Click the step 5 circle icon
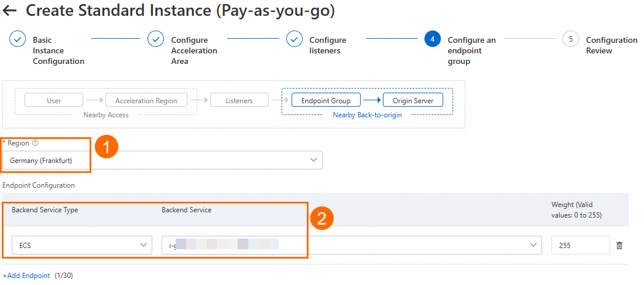644x285 pixels. pyautogui.click(x=570, y=40)
